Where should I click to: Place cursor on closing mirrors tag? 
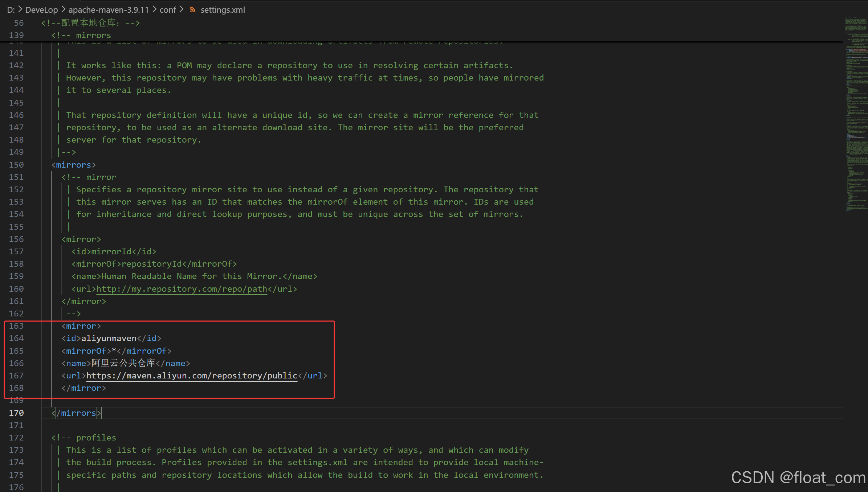click(x=76, y=413)
